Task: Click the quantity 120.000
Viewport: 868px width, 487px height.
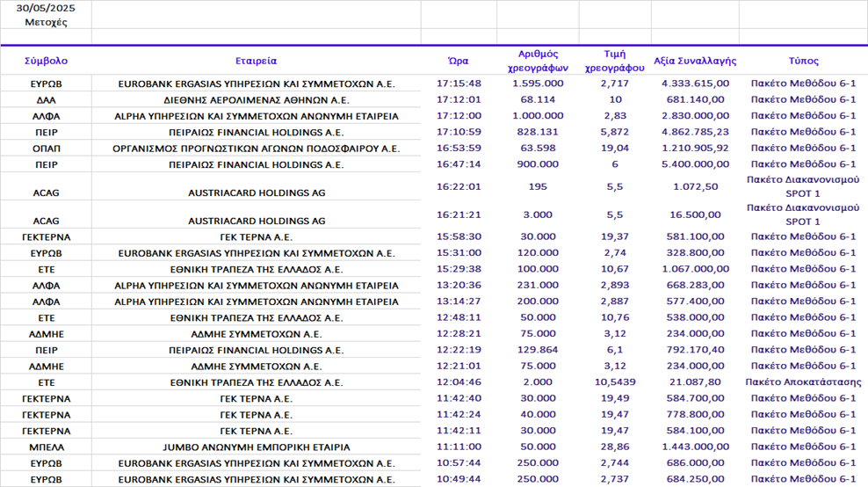Action: (x=538, y=252)
